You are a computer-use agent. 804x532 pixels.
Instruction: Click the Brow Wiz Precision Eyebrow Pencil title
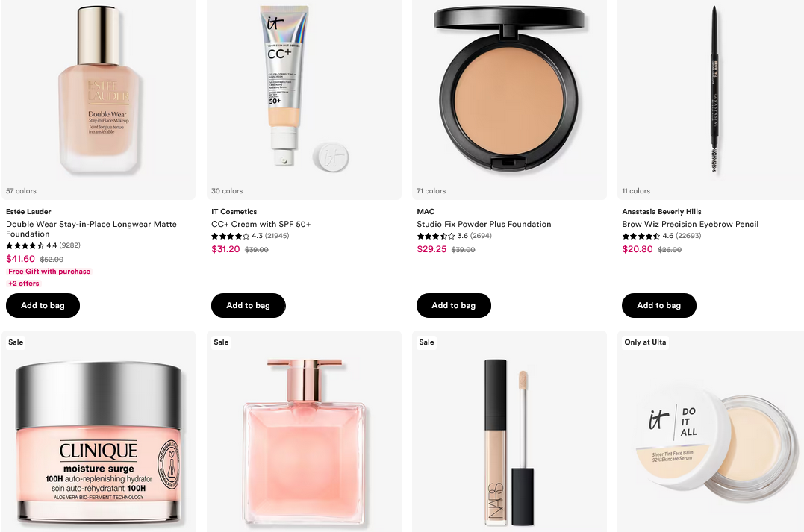click(691, 224)
